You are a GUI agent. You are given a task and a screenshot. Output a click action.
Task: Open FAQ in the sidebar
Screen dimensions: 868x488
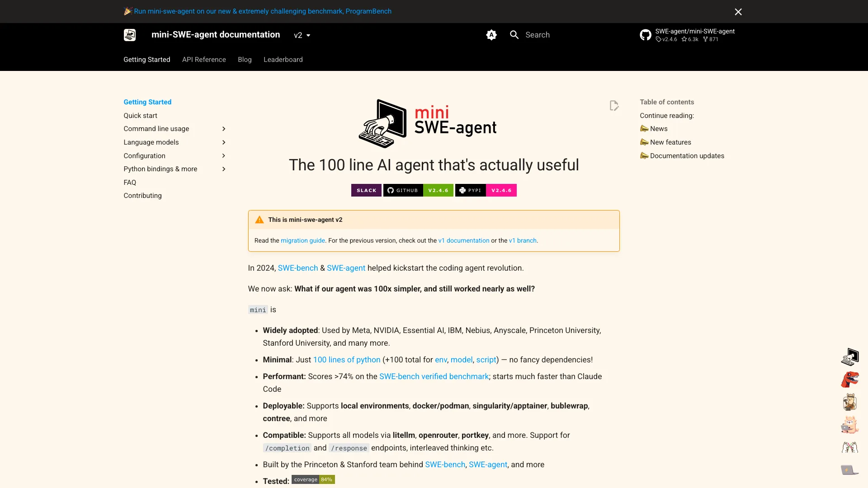coord(130,183)
